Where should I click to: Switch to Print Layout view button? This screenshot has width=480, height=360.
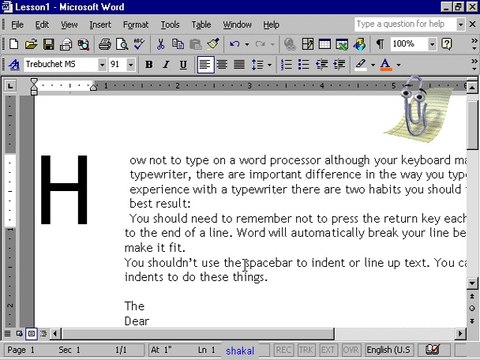tap(31, 333)
